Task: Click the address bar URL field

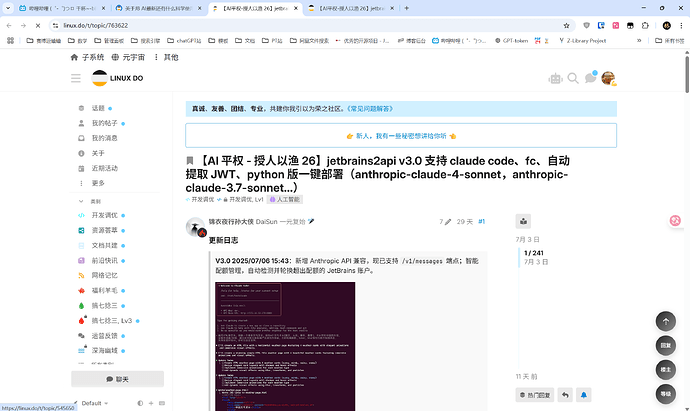Action: coord(308,26)
